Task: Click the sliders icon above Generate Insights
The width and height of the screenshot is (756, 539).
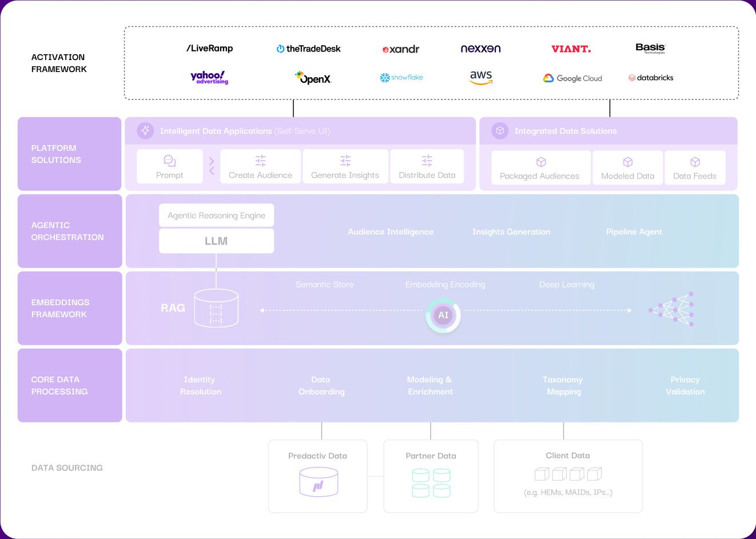Action: 345,161
